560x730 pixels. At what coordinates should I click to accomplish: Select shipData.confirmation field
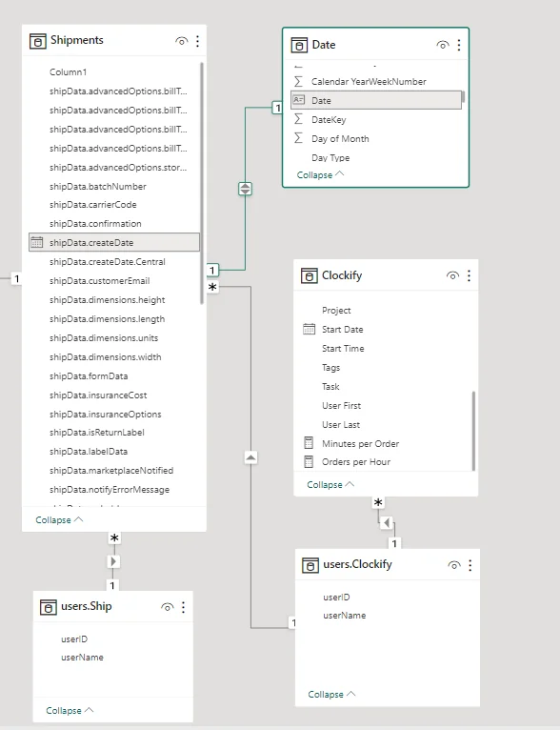[x=95, y=224]
